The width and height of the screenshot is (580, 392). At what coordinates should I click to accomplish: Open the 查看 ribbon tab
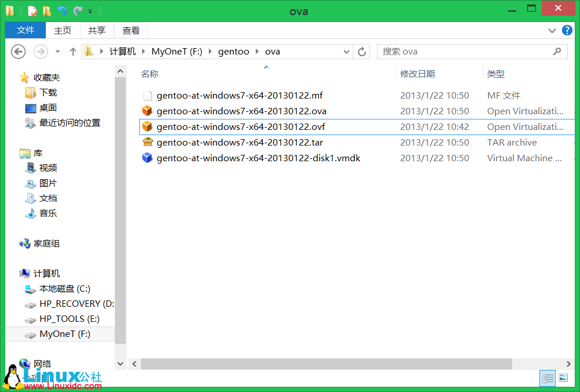(131, 30)
